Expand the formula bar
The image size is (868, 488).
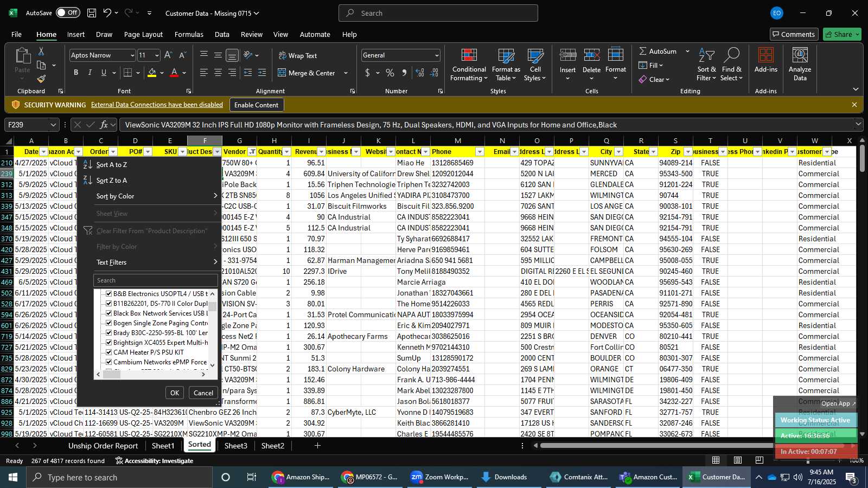(x=858, y=124)
